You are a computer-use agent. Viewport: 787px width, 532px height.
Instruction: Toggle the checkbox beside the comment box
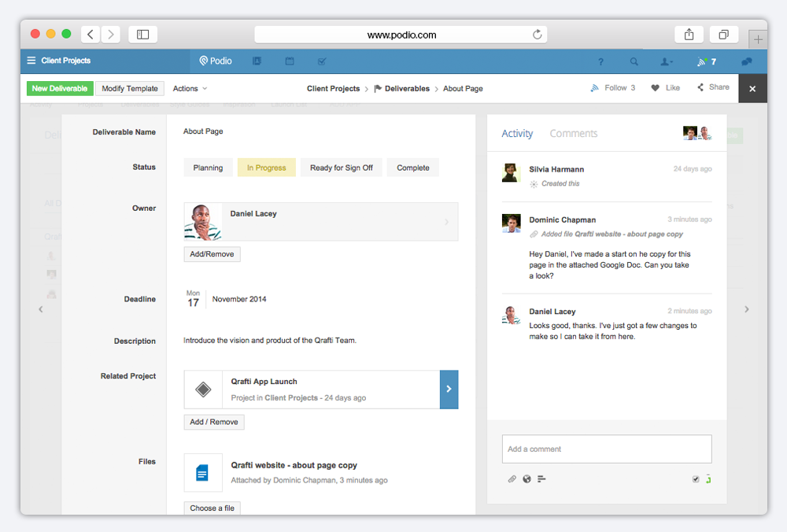coord(696,478)
